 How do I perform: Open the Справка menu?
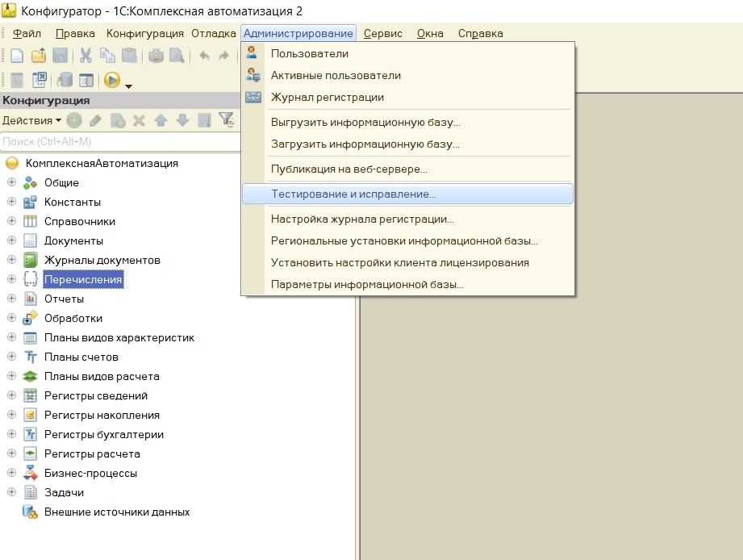(480, 34)
